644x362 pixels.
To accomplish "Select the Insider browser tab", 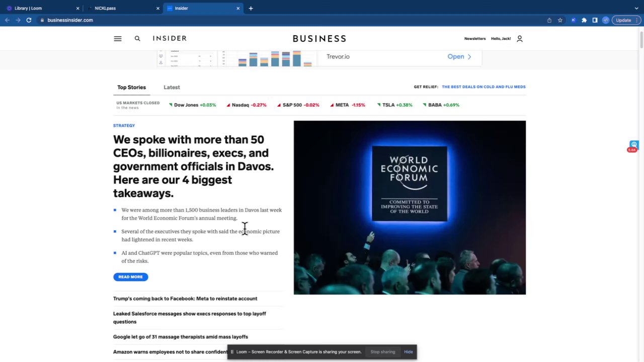I will pos(203,8).
